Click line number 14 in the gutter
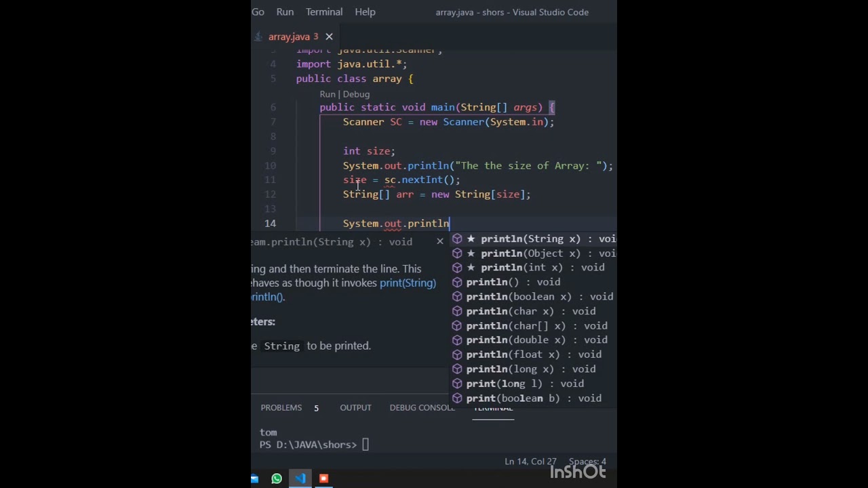868x488 pixels. [270, 223]
